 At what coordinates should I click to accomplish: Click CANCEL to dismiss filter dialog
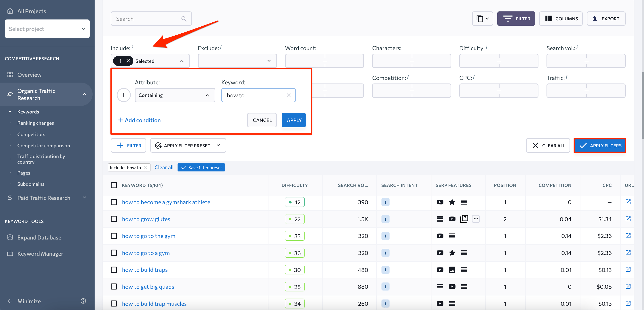click(262, 120)
